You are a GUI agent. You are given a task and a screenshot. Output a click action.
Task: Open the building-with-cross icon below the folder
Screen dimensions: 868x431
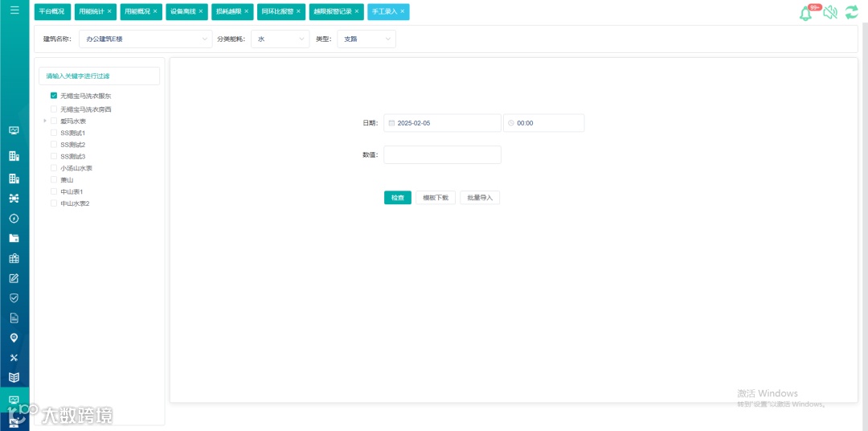[x=14, y=258]
